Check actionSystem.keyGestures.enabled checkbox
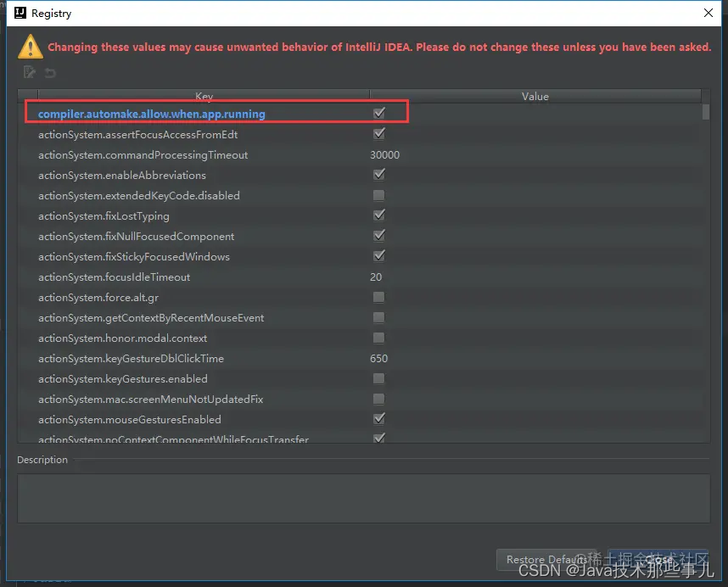The width and height of the screenshot is (728, 587). coord(379,378)
